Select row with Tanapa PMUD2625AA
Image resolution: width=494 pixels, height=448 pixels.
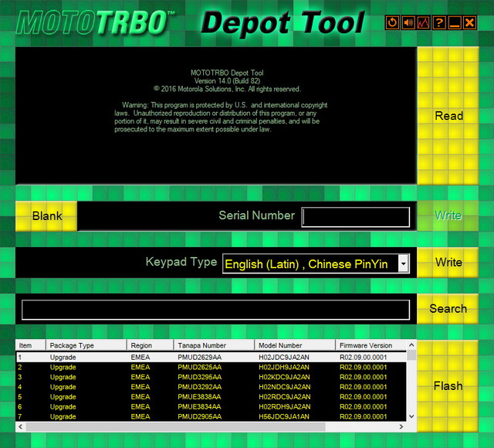[x=211, y=367]
